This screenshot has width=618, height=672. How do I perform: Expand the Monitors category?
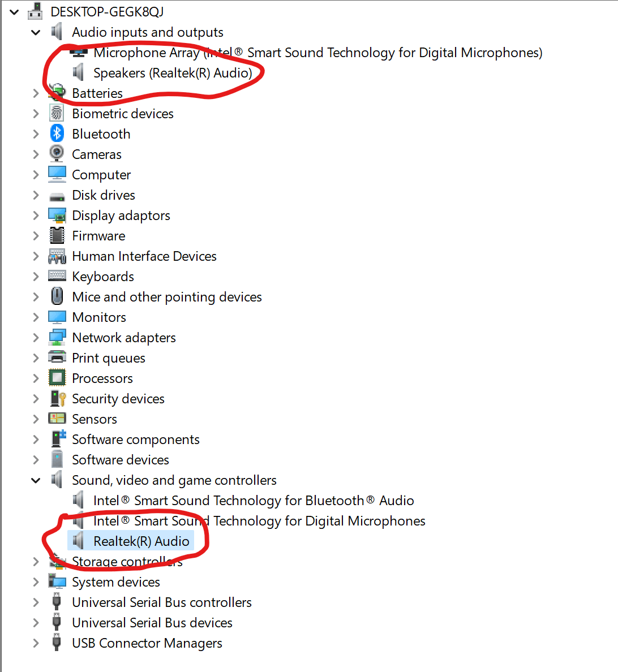click(x=35, y=317)
